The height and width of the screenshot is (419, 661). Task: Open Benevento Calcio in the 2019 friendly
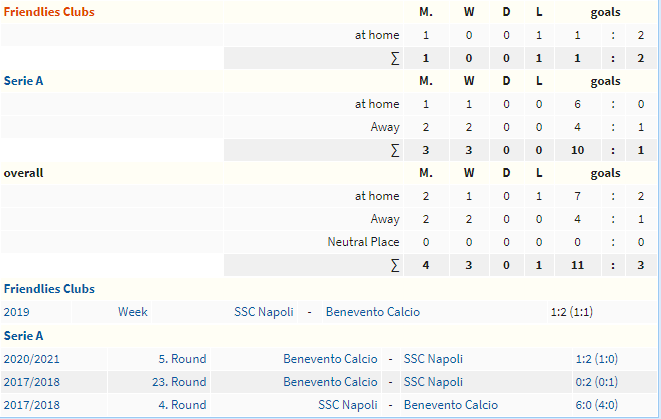coord(373,312)
